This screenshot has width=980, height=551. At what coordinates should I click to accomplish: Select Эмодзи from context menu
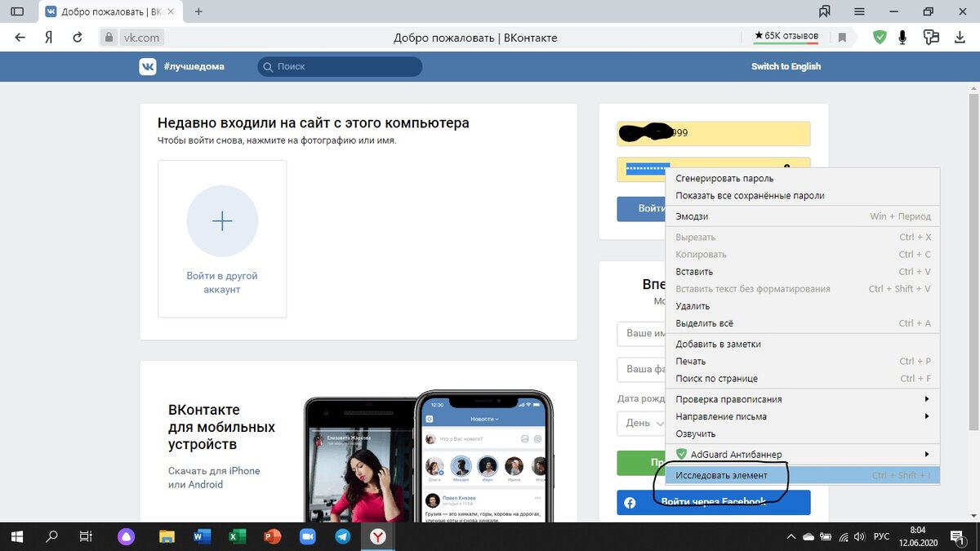coord(803,216)
